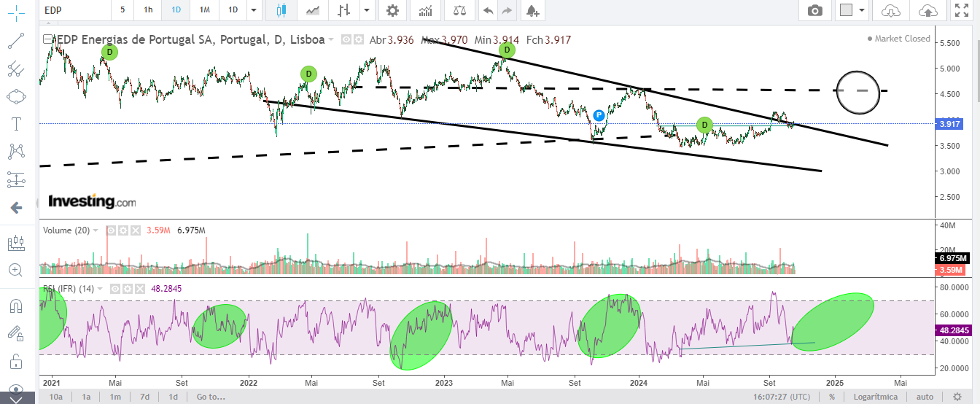Open chart settings gear
Viewport: 980px width, 404px height.
click(393, 10)
